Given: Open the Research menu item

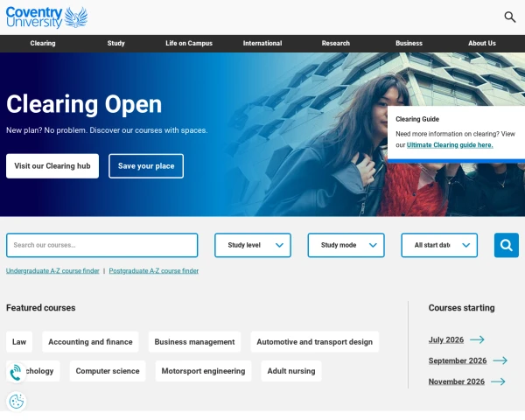Looking at the screenshot, I should [x=335, y=43].
